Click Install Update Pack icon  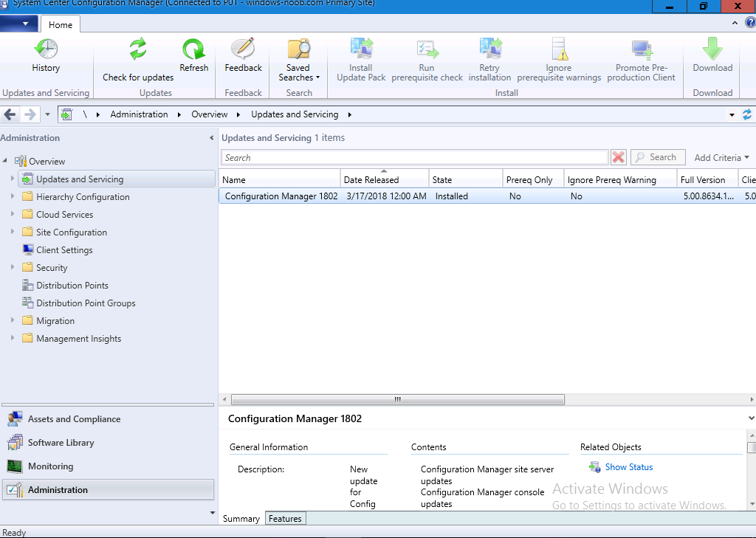361,49
